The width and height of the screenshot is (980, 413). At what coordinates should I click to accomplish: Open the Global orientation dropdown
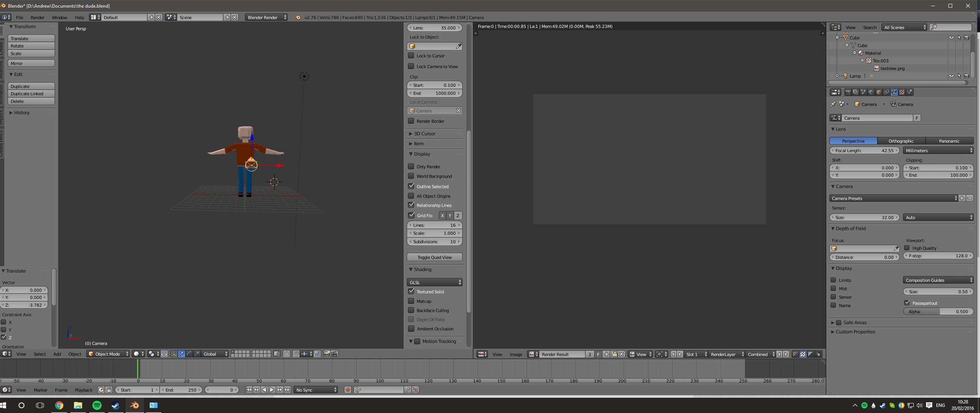(215, 354)
